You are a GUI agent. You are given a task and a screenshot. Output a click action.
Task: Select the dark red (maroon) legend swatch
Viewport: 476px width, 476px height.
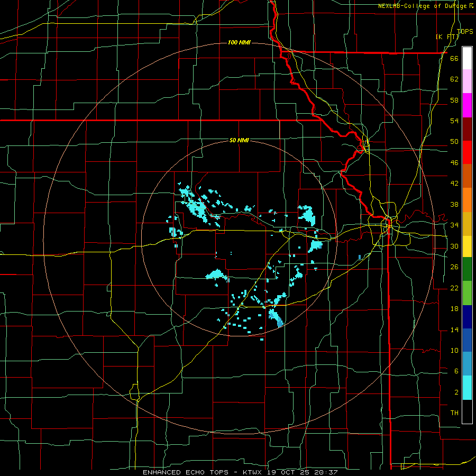467,129
